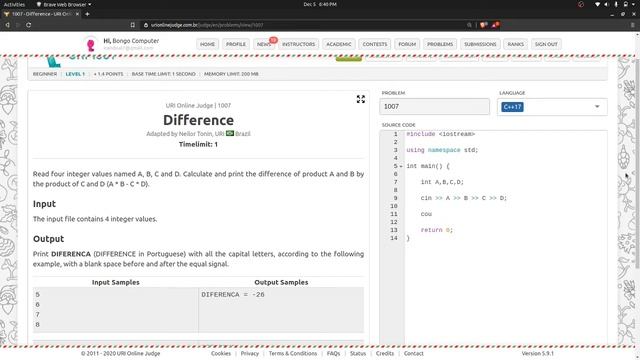This screenshot has height=360, width=640.
Task: Open the NEWS menu item
Action: [x=264, y=44]
